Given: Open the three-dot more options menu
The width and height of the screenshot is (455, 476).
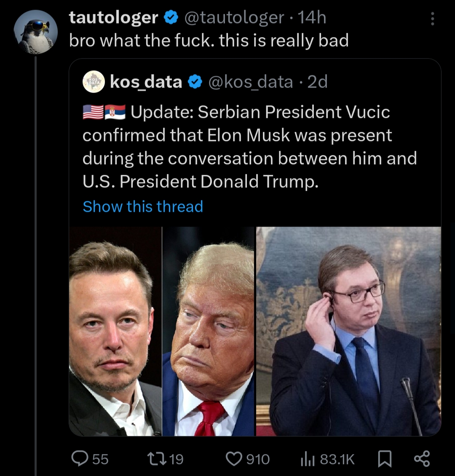Looking at the screenshot, I should coord(432,19).
